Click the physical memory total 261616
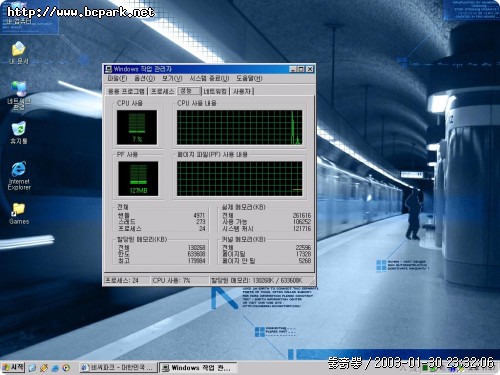This screenshot has width=500, height=375. click(302, 216)
